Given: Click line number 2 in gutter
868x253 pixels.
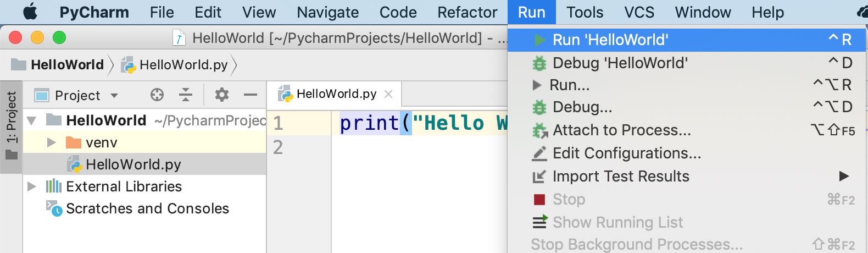Looking at the screenshot, I should click(x=278, y=147).
